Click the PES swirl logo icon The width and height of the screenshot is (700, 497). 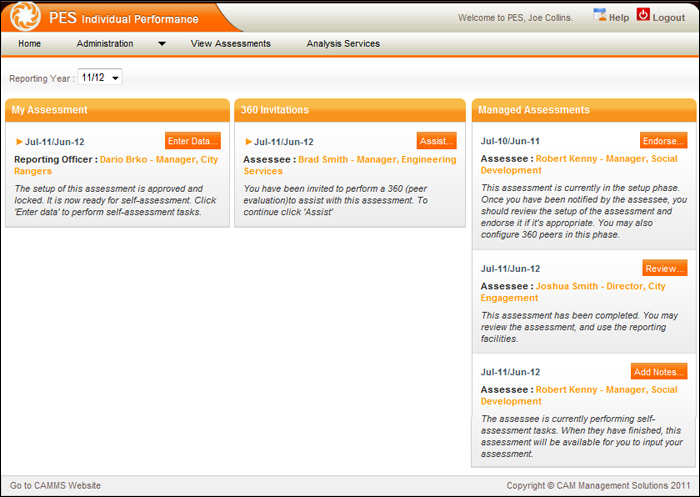(x=25, y=17)
